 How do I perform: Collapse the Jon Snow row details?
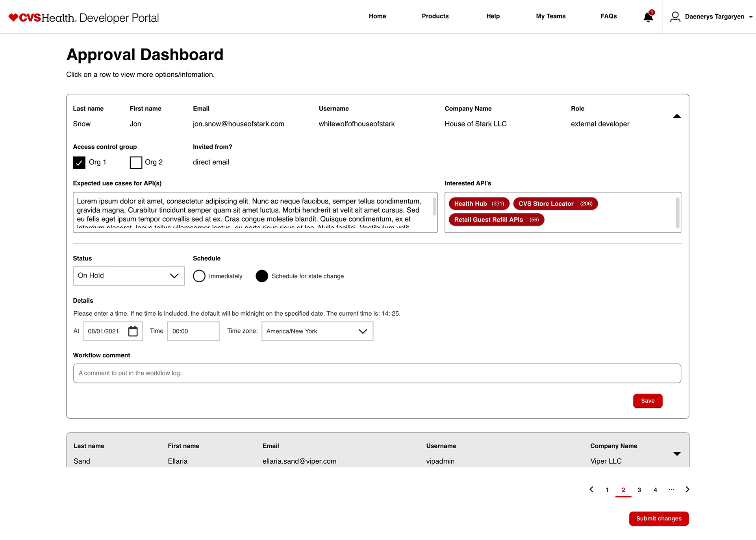pyautogui.click(x=677, y=116)
